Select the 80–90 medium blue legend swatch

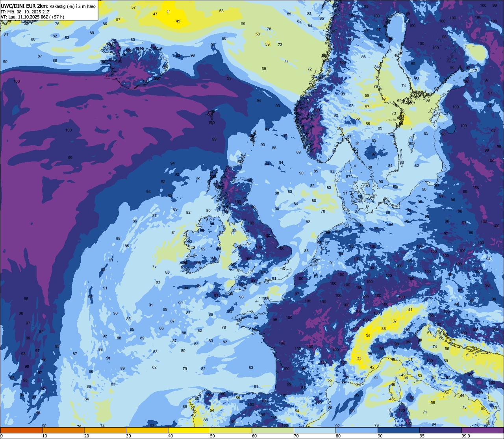357,430
